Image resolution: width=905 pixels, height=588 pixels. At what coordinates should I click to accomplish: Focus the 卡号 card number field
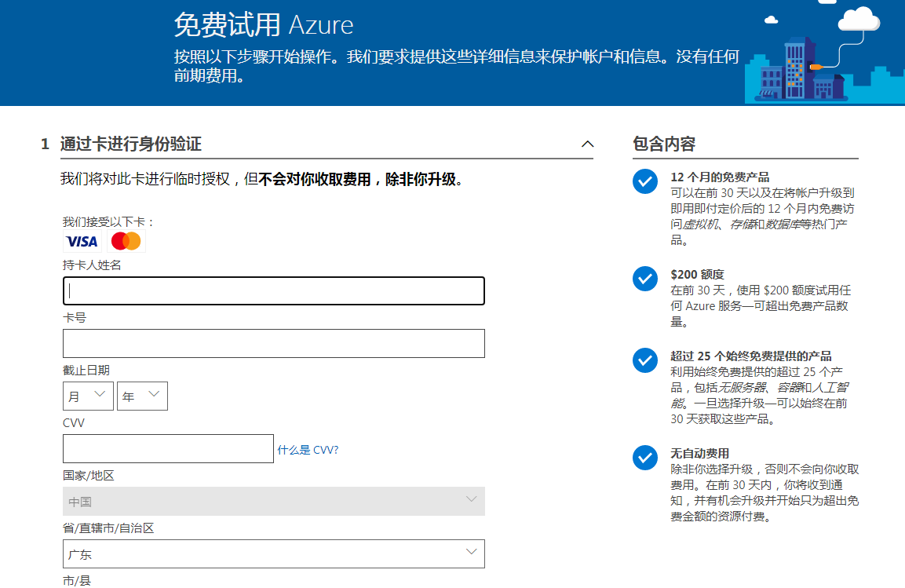pos(274,343)
